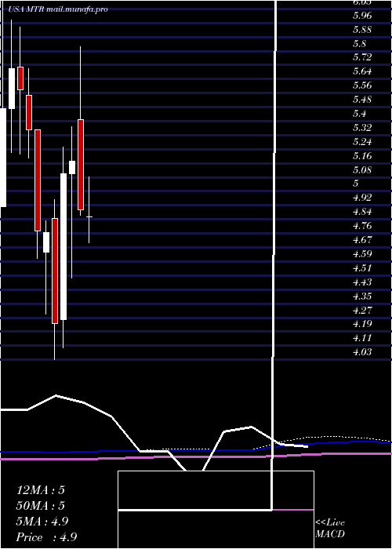The height and width of the screenshot is (549, 392).
Task: Click the 4.43 price axis label
Action: (362, 282)
